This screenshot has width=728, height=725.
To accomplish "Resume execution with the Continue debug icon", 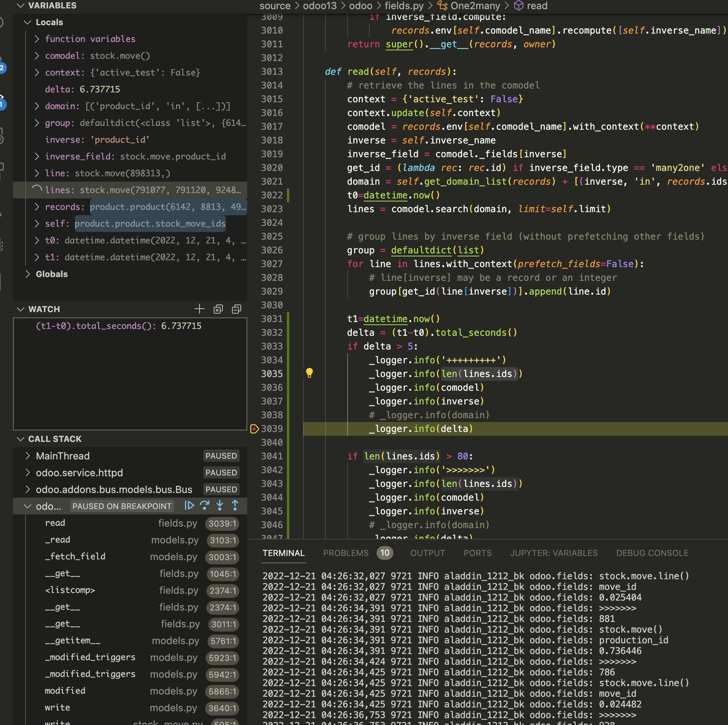I will [190, 506].
